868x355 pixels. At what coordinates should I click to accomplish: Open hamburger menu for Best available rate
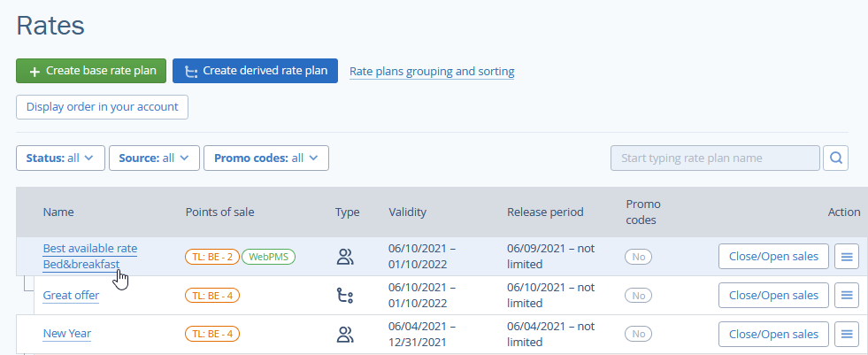(x=847, y=257)
